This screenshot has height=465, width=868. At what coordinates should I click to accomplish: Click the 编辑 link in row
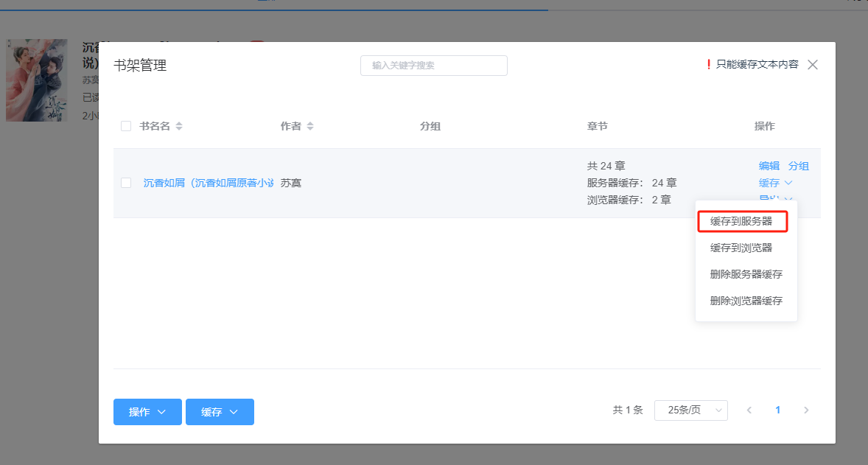click(x=769, y=166)
